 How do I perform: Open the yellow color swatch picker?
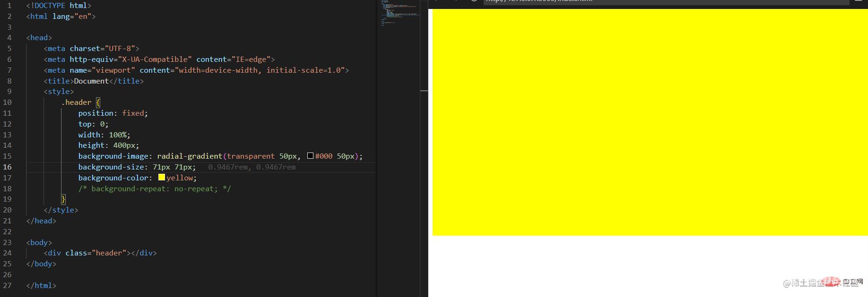162,178
